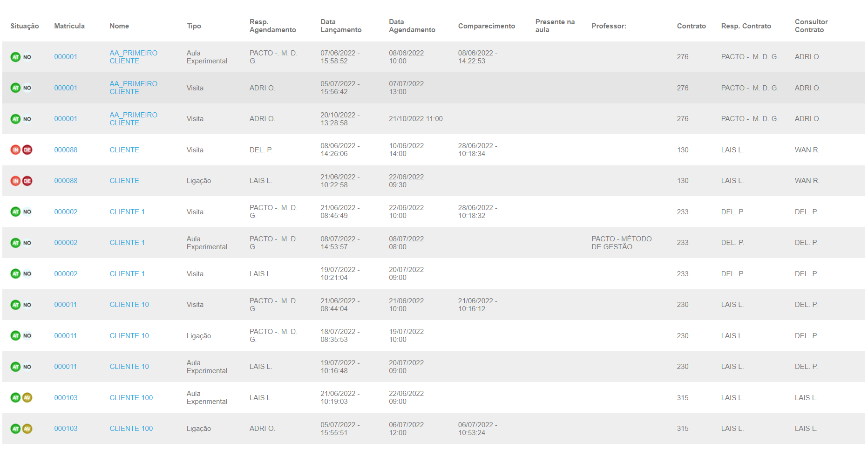Open matricula 000088 link in Ligação row

coord(66,181)
